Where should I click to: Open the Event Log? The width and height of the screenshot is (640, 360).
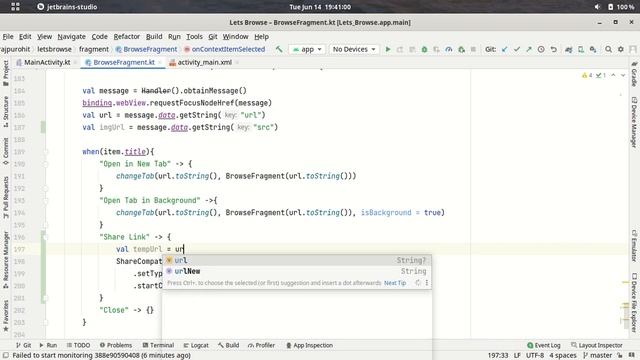[544, 345]
